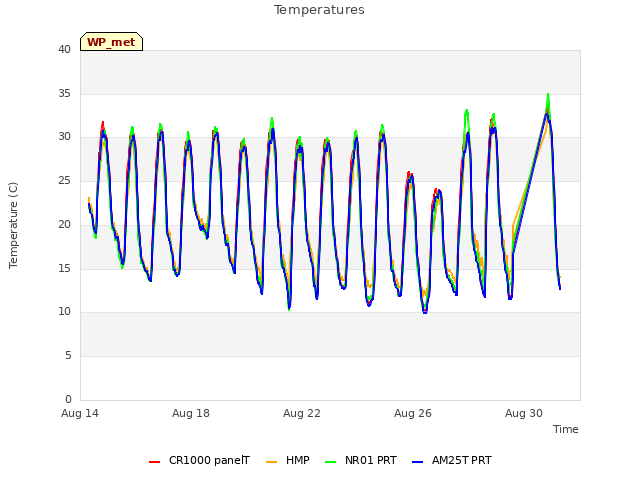Click the 40 y-axis tick label
The width and height of the screenshot is (640, 480).
(x=64, y=50)
